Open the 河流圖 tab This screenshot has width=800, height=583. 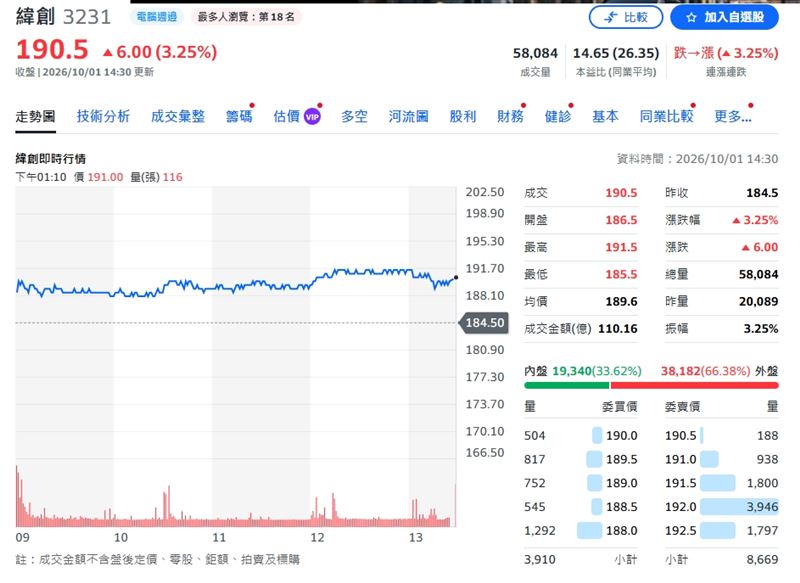pyautogui.click(x=408, y=116)
